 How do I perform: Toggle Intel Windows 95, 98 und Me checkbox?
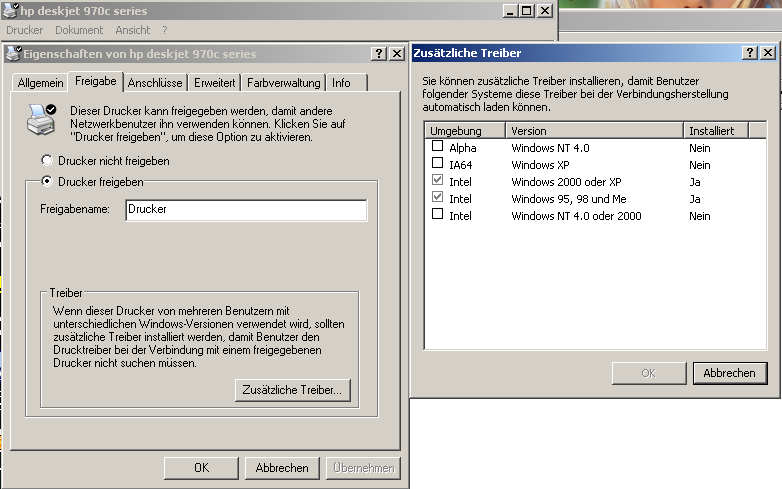[437, 197]
